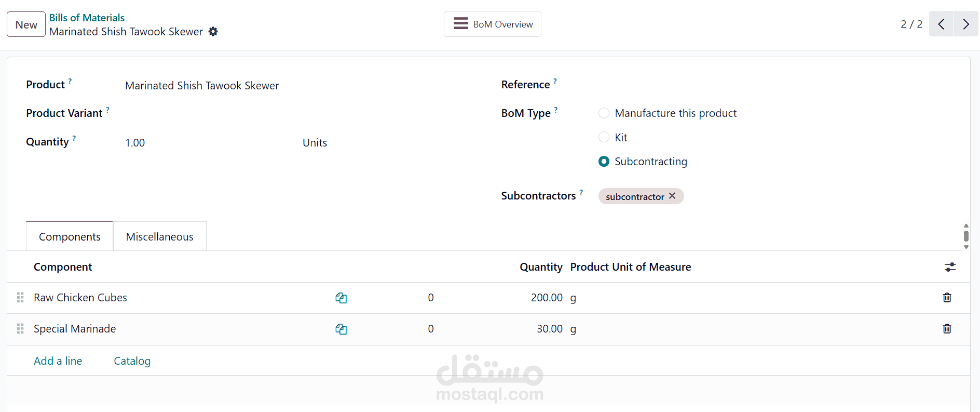Viewport: 980px width, 412px height.
Task: Go to the next record arrow
Action: tap(966, 24)
